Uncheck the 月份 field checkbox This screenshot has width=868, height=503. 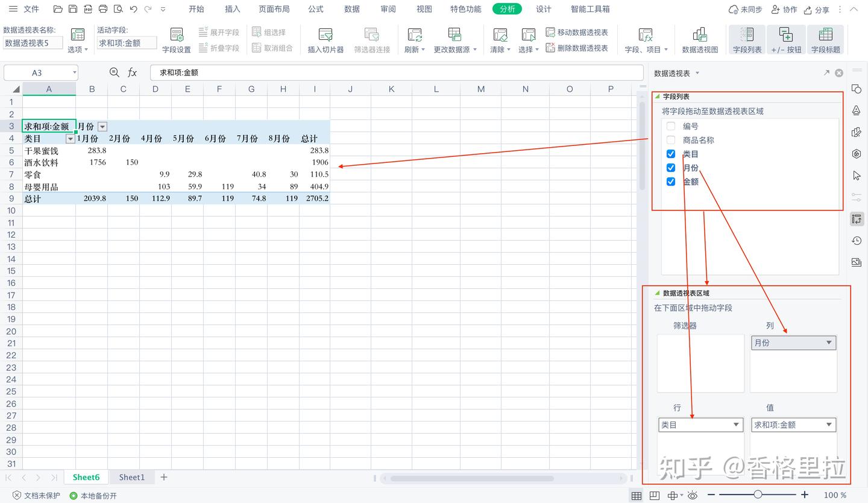pyautogui.click(x=671, y=168)
